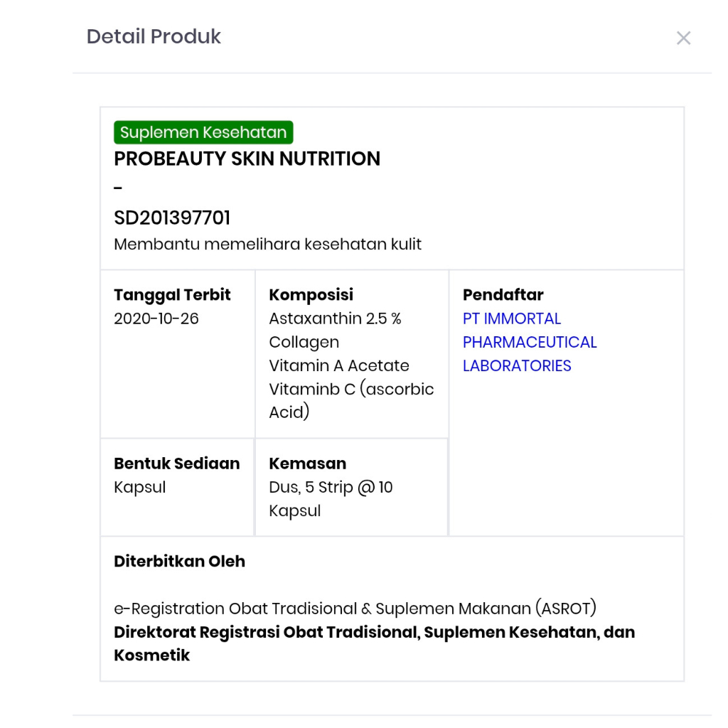Viewport: 728px width, 728px height.
Task: Close the Detail Produk dialog
Action: click(683, 38)
